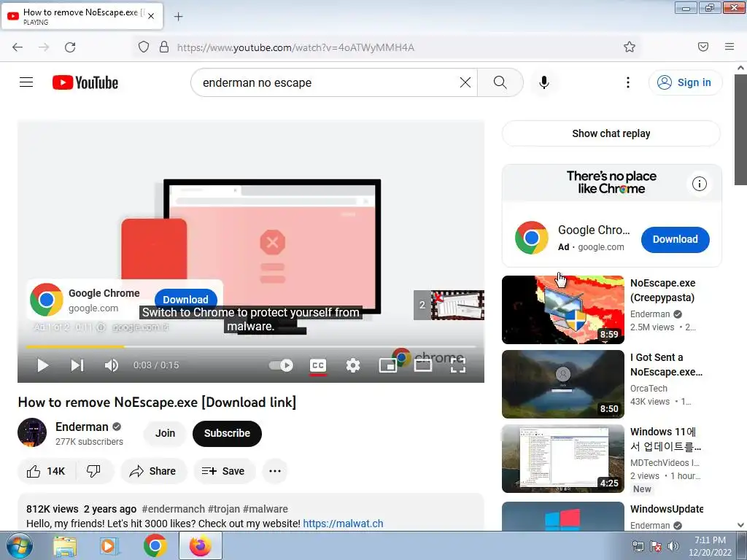
Task: Dislike the video
Action: pyautogui.click(x=94, y=471)
